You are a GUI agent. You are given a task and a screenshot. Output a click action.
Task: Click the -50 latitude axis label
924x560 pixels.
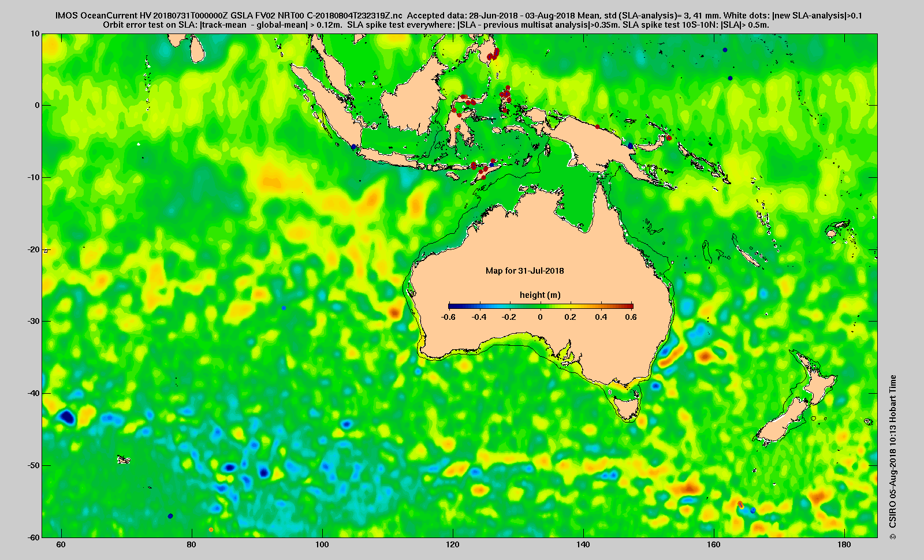[x=33, y=465]
